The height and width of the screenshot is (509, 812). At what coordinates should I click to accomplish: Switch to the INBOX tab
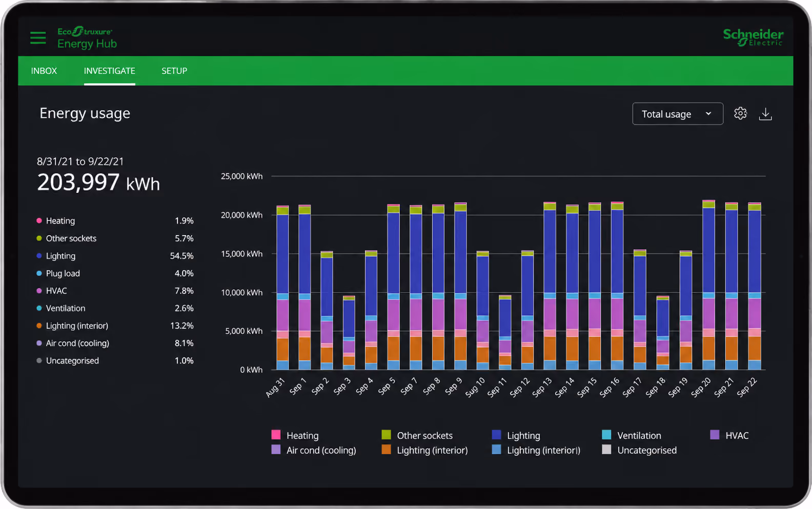(x=44, y=71)
